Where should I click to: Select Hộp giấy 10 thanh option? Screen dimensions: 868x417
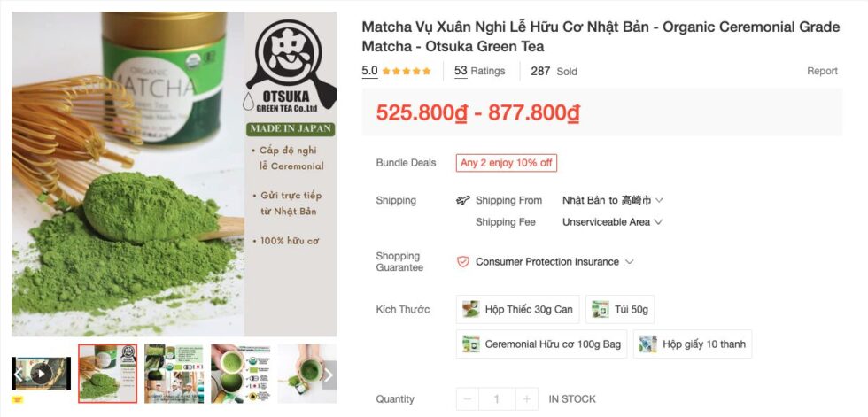coord(693,344)
